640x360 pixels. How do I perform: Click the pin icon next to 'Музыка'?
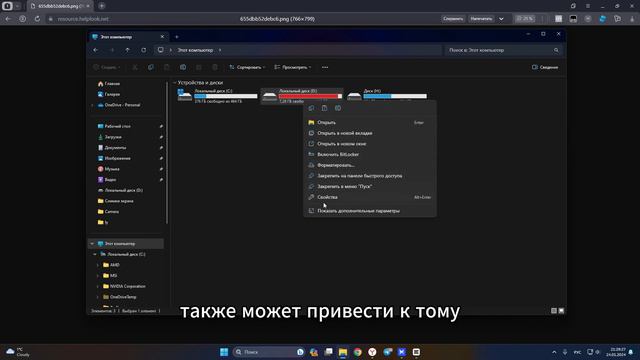[x=161, y=169]
